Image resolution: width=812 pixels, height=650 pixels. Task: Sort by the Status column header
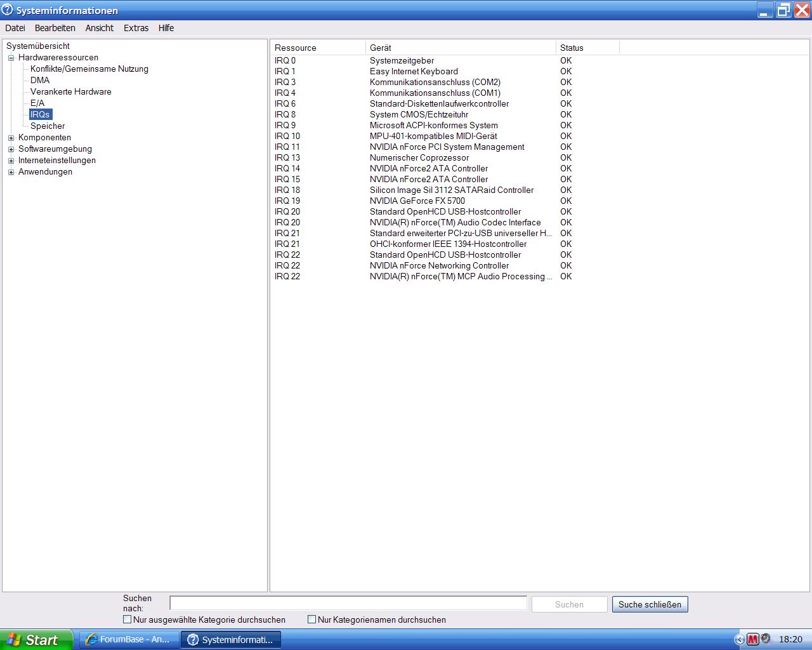(587, 48)
